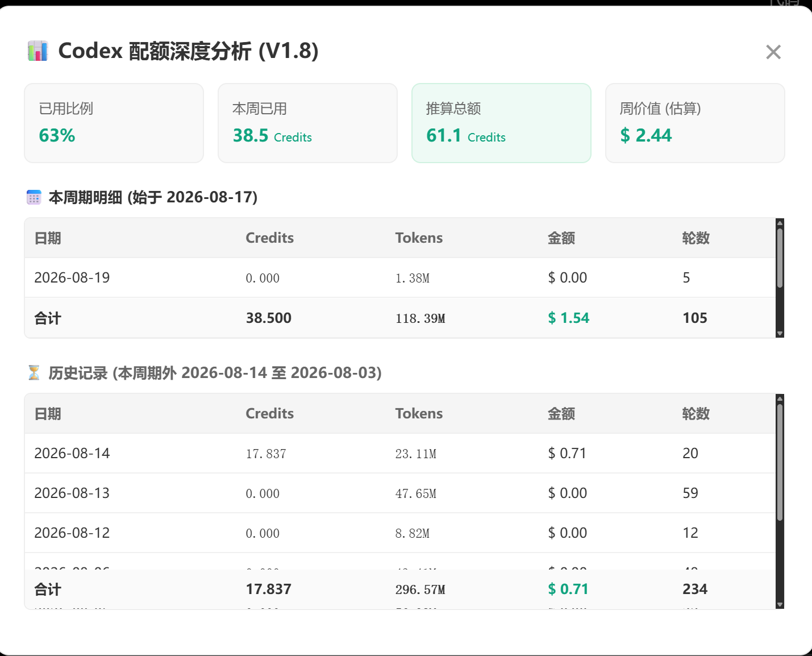
Task: Click the $ 0.00 amount for 2026-08-12
Action: pyautogui.click(x=568, y=533)
